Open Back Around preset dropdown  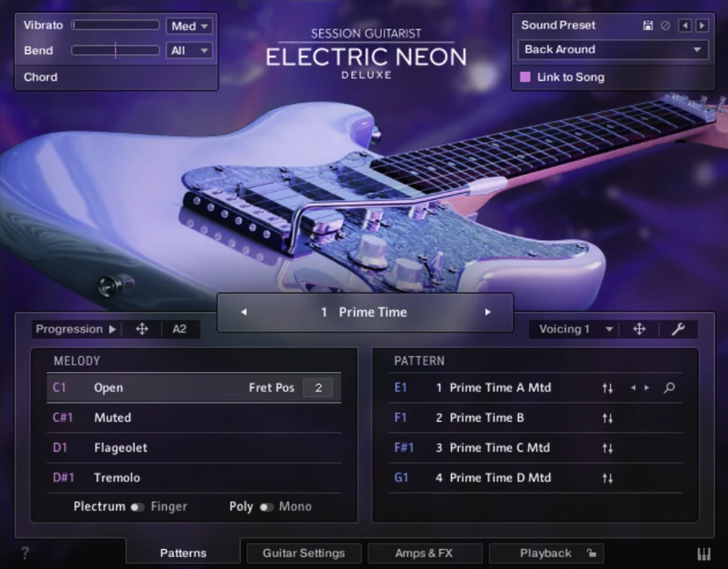pos(613,50)
